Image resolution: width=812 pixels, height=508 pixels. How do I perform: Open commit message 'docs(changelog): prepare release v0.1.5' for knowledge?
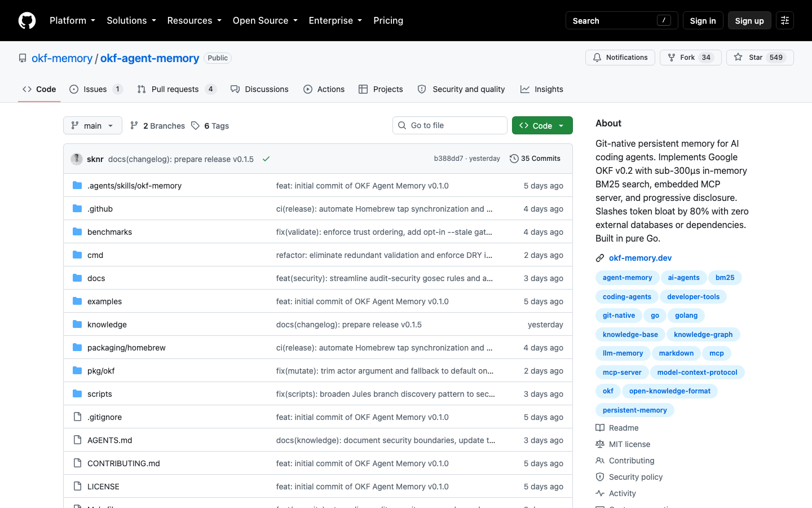(349, 325)
